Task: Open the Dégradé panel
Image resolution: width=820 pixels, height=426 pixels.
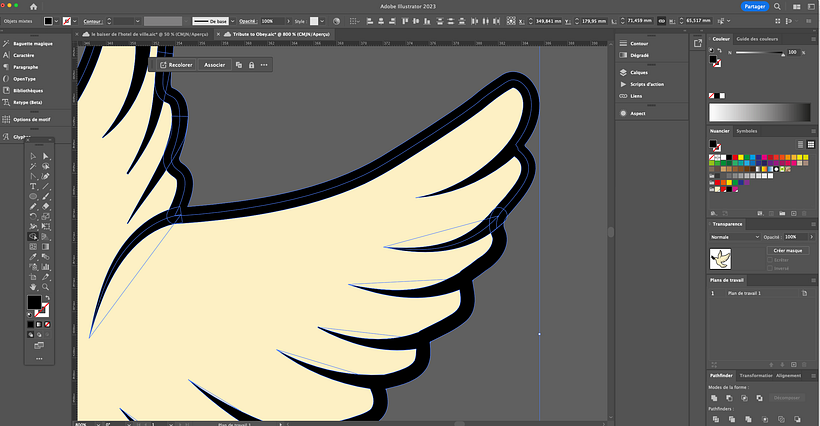Action: pyautogui.click(x=640, y=56)
